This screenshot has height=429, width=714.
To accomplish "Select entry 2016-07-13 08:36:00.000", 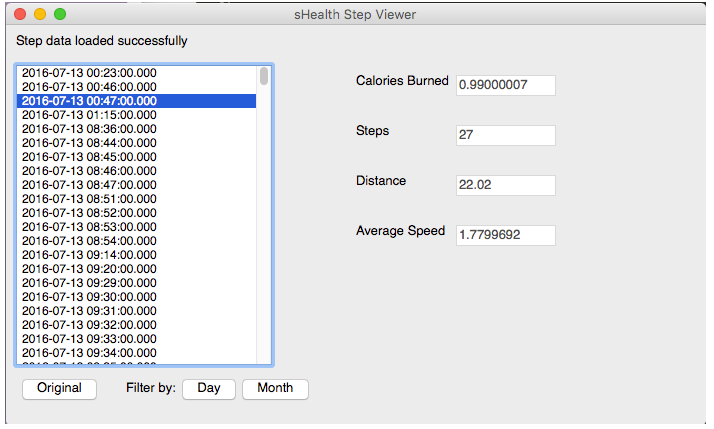I will pyautogui.click(x=136, y=129).
